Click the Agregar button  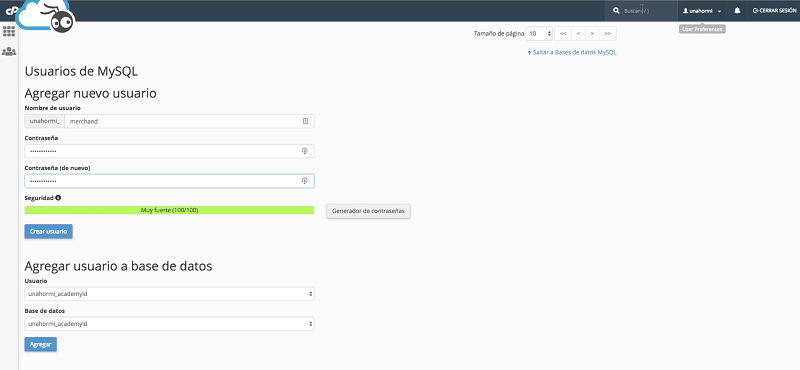41,344
